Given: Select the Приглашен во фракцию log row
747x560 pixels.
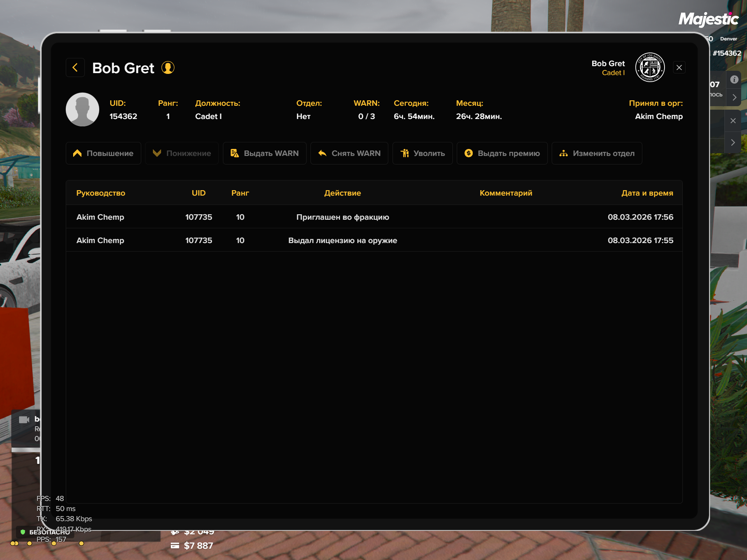Looking at the screenshot, I should point(342,217).
